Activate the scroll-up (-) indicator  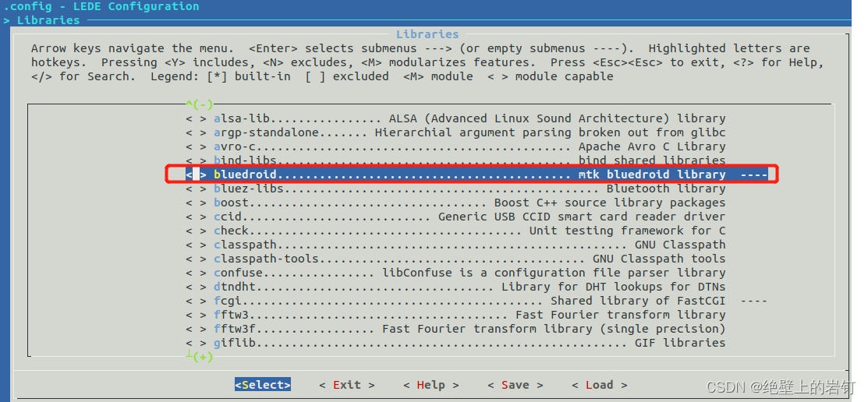(200, 104)
